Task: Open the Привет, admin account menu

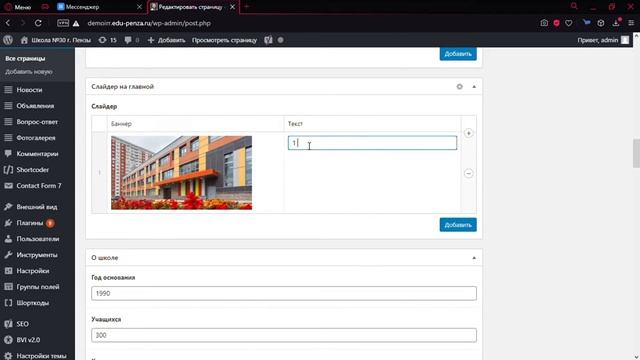Action: coord(603,40)
